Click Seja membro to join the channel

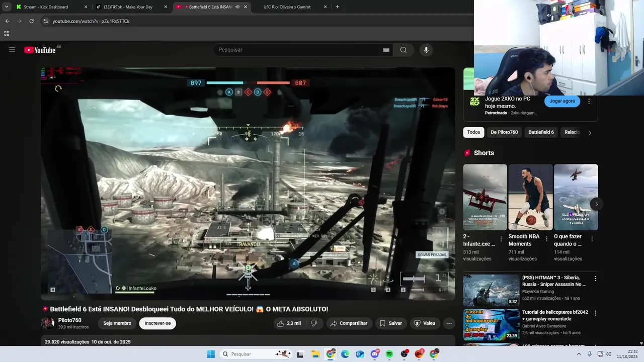pyautogui.click(x=117, y=323)
